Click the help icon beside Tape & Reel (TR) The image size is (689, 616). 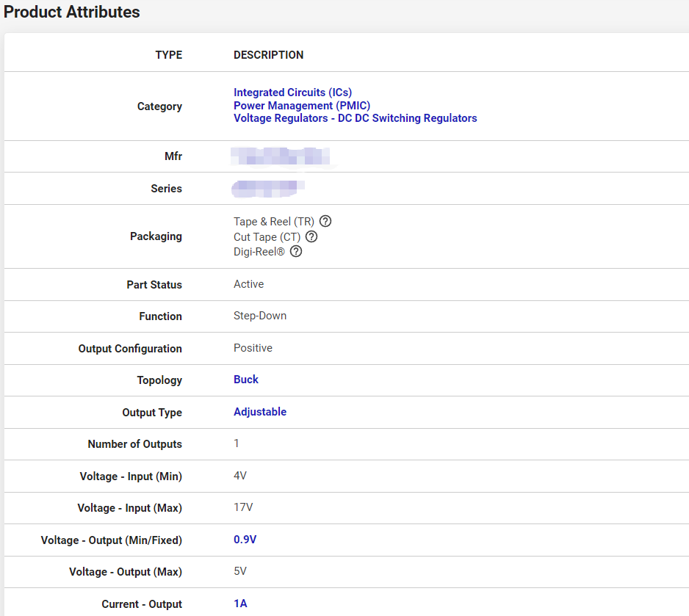(325, 222)
